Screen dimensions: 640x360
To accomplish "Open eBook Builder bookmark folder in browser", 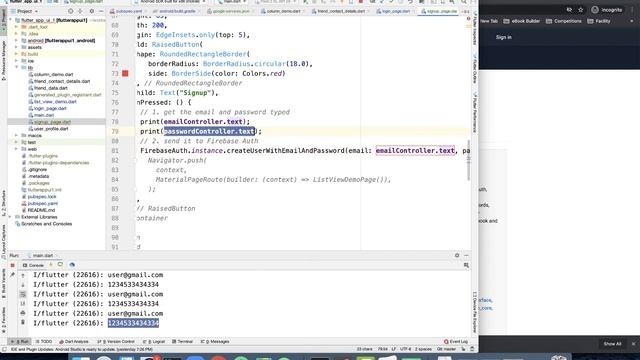I will (x=522, y=21).
